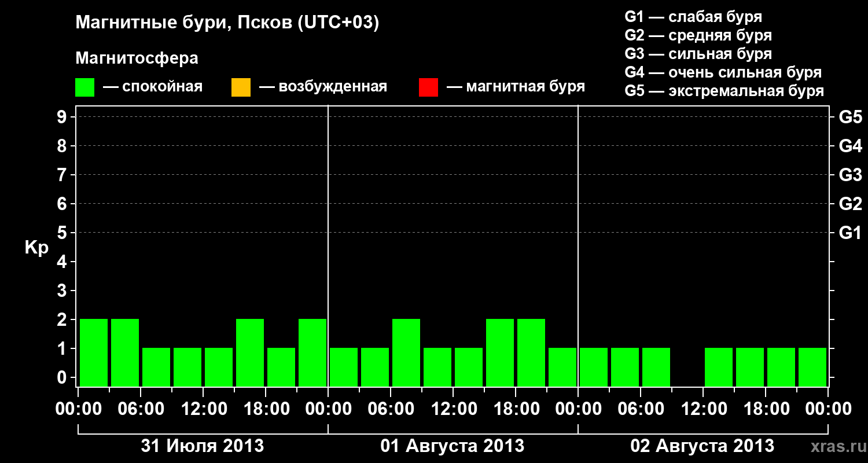Click the 'Kp' axis label
This screenshot has height=463, width=868.
pyautogui.click(x=36, y=247)
